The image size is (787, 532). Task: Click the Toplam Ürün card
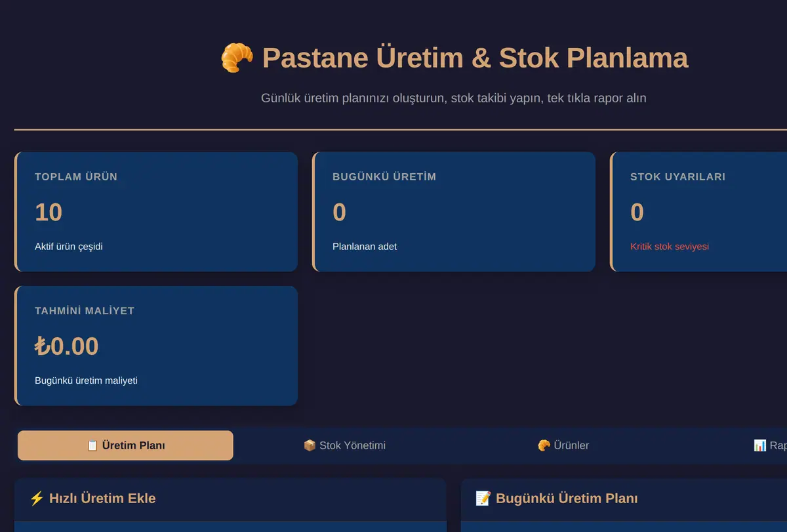tap(156, 212)
